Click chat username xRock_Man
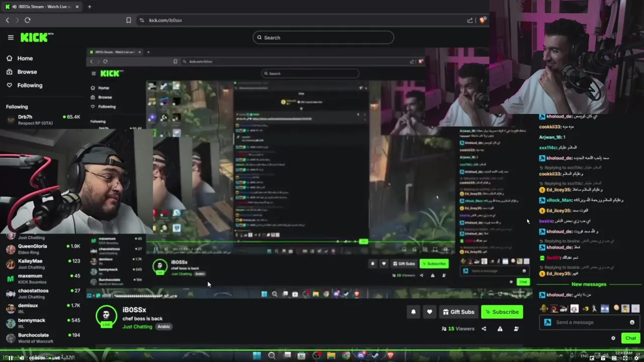This screenshot has height=362, width=644. 559,200
